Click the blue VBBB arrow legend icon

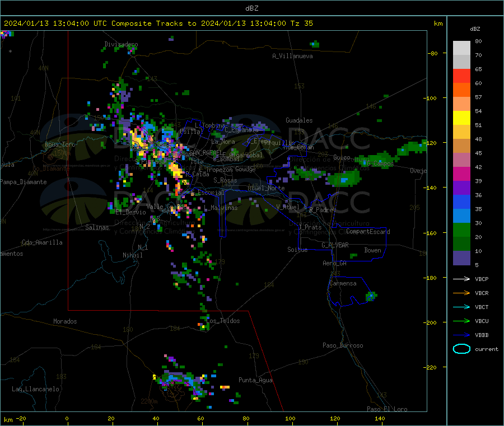(461, 335)
